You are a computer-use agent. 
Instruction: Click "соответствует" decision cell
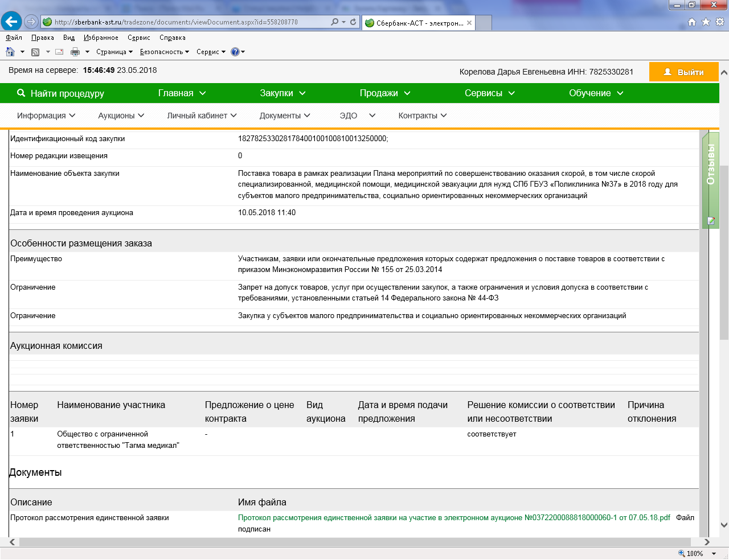point(492,434)
